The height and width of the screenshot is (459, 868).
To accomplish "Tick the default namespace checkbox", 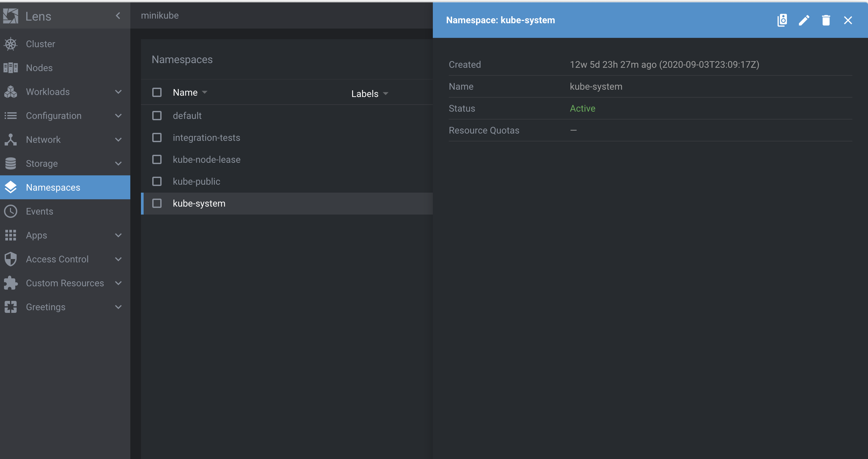I will [157, 116].
